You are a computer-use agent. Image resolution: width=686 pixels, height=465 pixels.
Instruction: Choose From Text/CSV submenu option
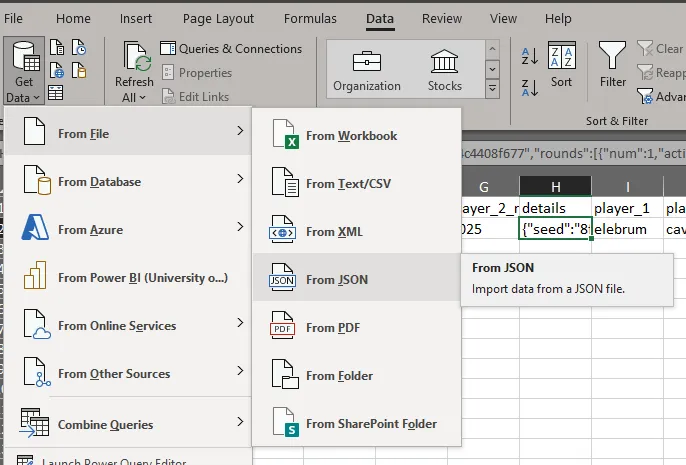tap(357, 182)
